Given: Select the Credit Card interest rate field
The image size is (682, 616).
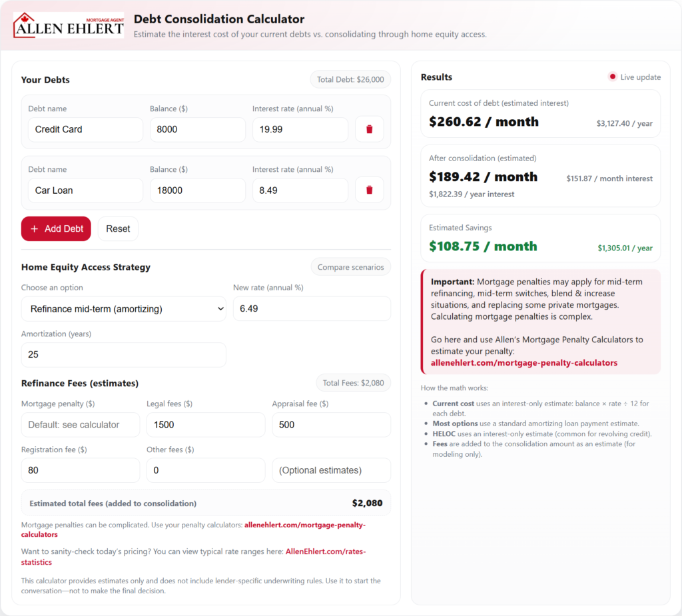Looking at the screenshot, I should coord(300,129).
